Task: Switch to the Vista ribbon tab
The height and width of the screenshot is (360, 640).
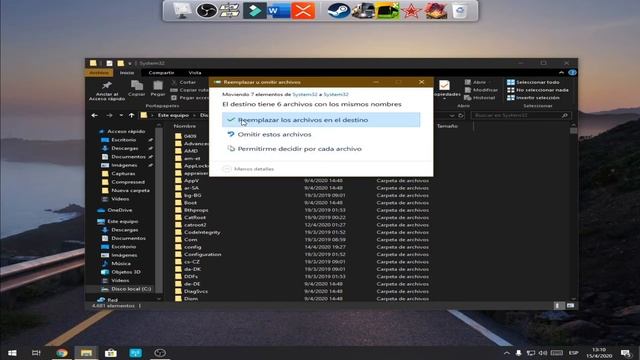Action: (195, 73)
